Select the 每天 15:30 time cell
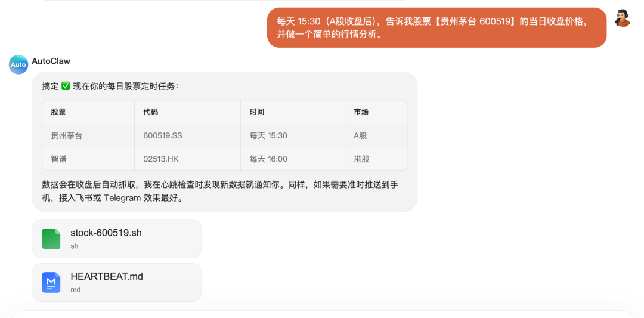Image resolution: width=644 pixels, height=318 pixels. pos(268,135)
